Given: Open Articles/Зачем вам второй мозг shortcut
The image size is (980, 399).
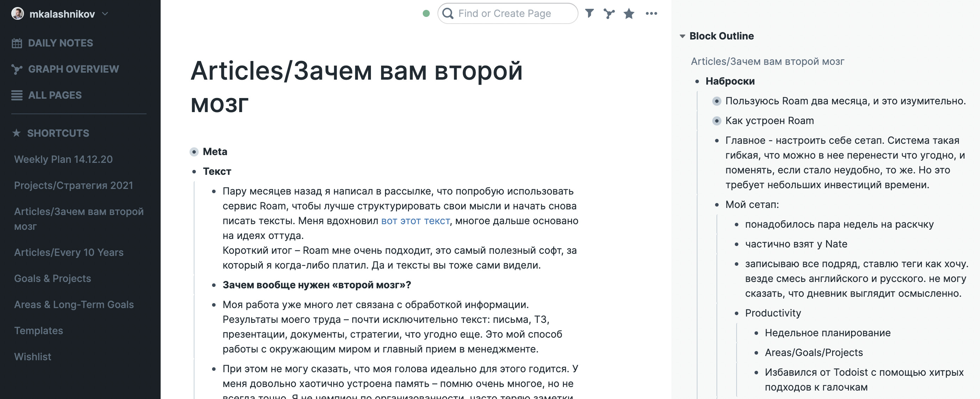Looking at the screenshot, I should pyautogui.click(x=79, y=219).
